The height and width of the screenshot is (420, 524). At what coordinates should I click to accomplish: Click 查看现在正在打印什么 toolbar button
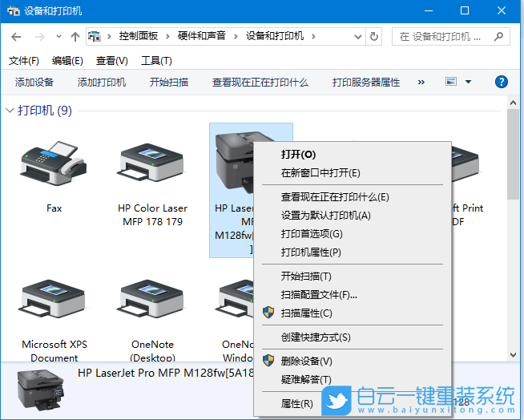(x=260, y=82)
